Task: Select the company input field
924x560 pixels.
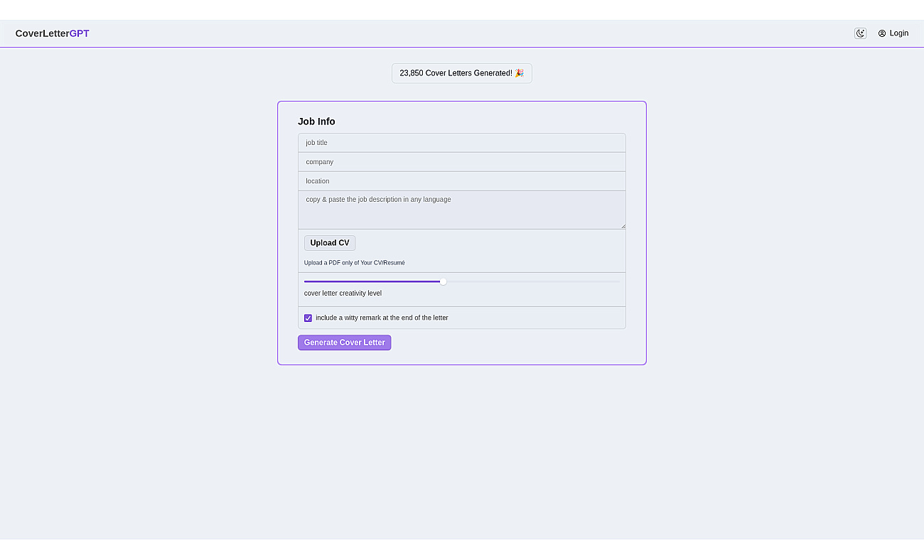Action: coord(462,162)
